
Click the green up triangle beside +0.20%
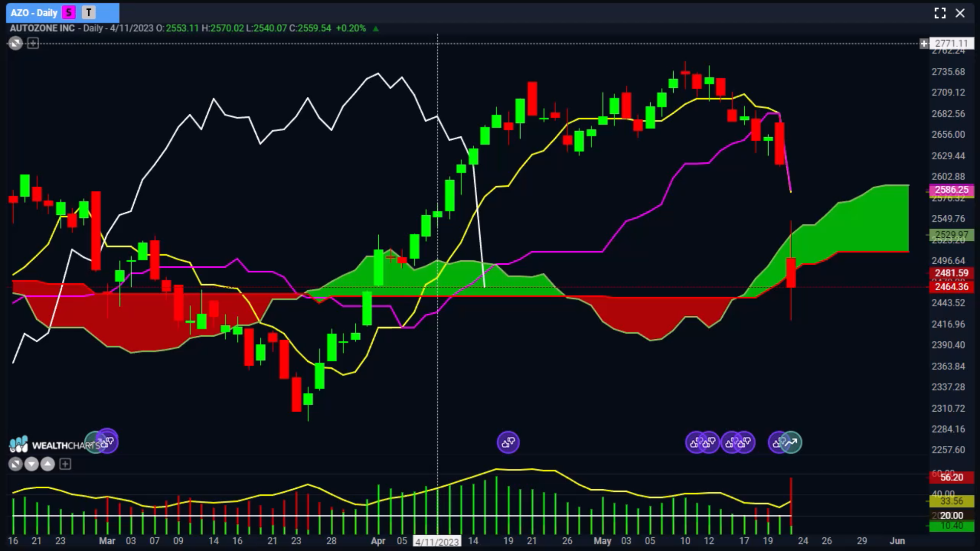376,29
